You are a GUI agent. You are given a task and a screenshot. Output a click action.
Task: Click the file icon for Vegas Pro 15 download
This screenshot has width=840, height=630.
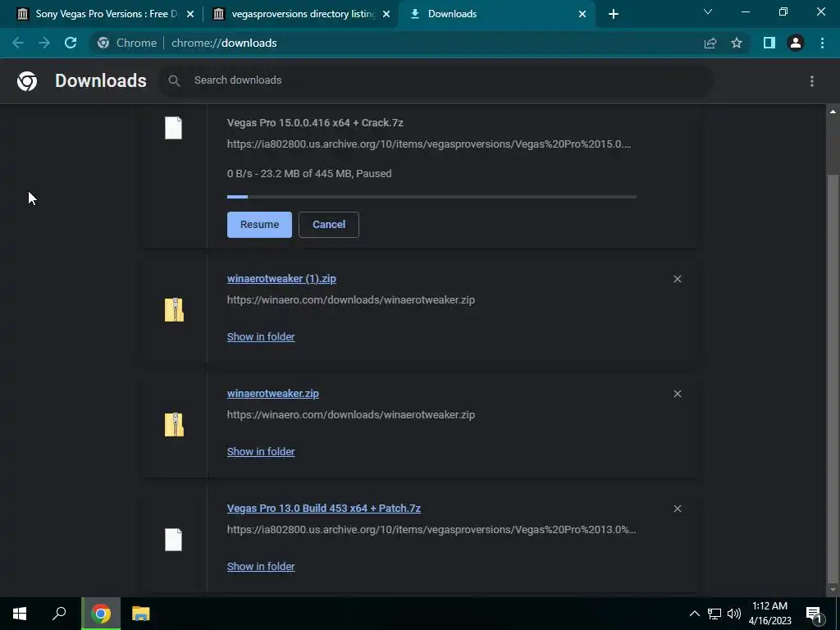[x=173, y=128]
